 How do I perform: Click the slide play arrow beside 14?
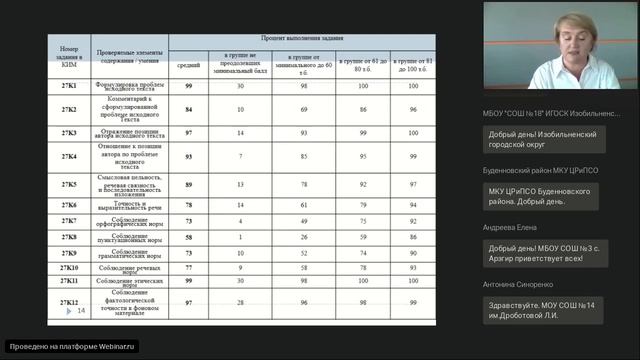click(69, 311)
